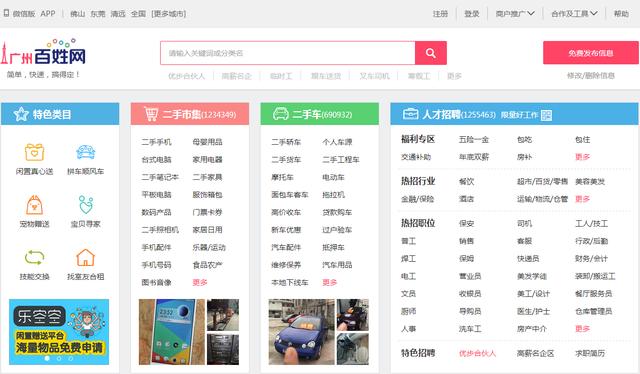Go to the 广州百姓网 logo homepage

(x=43, y=53)
